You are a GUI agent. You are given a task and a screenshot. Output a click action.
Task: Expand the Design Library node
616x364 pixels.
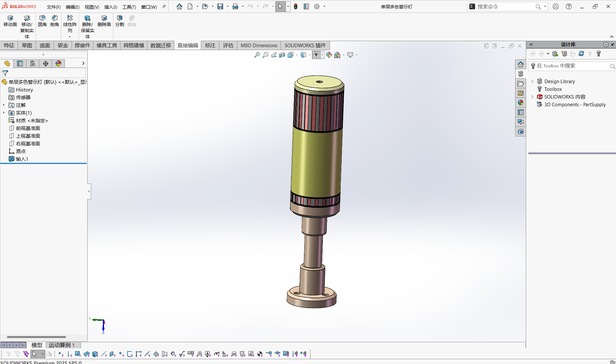532,82
